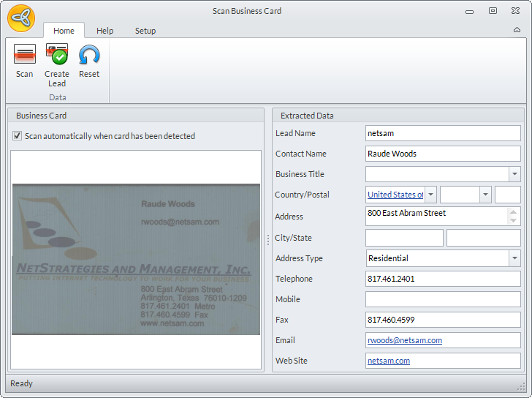Open the Setup tab
The height and width of the screenshot is (398, 532).
point(145,31)
